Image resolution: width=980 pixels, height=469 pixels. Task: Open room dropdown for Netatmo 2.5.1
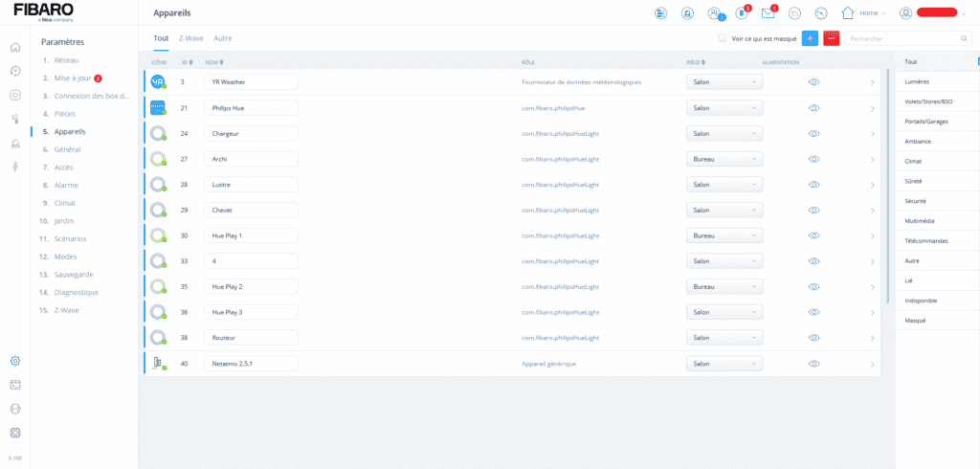coord(724,364)
